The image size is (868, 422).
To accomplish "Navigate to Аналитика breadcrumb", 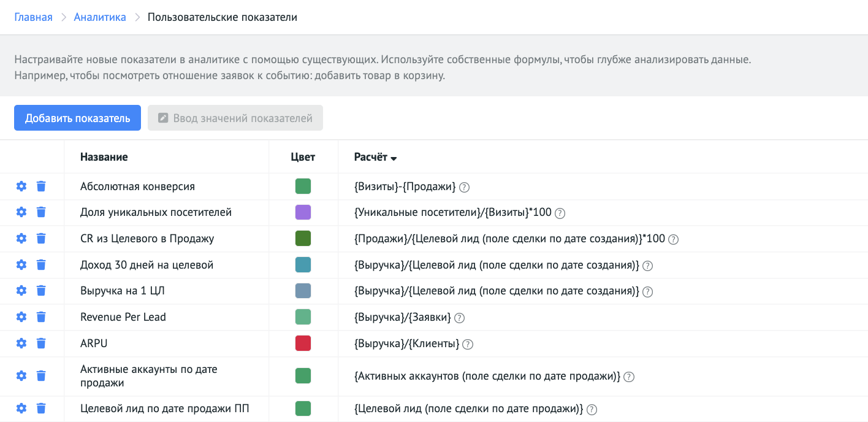I will (x=100, y=17).
